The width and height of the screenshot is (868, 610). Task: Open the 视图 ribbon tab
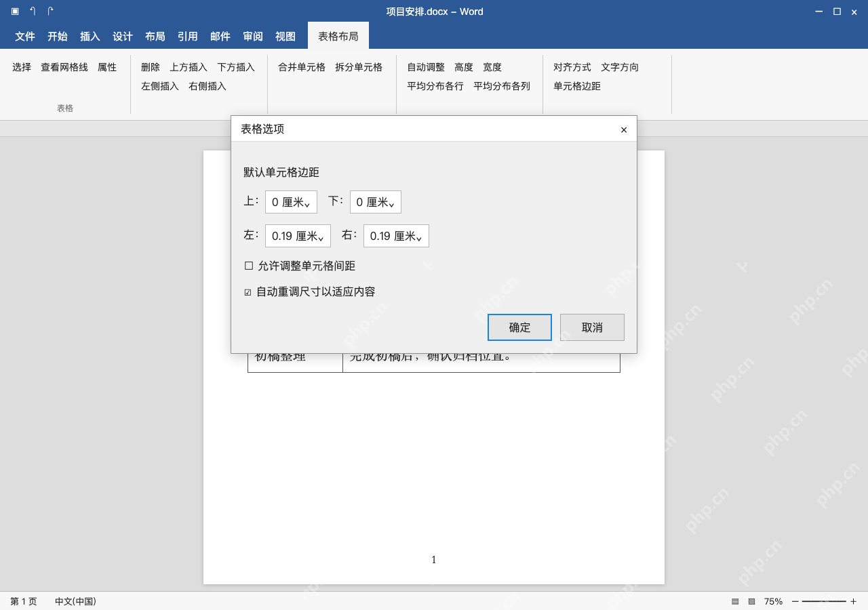pos(285,36)
